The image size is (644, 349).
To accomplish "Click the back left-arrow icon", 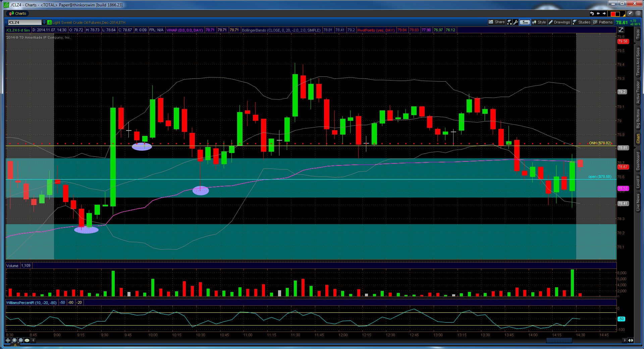I will [x=598, y=13].
